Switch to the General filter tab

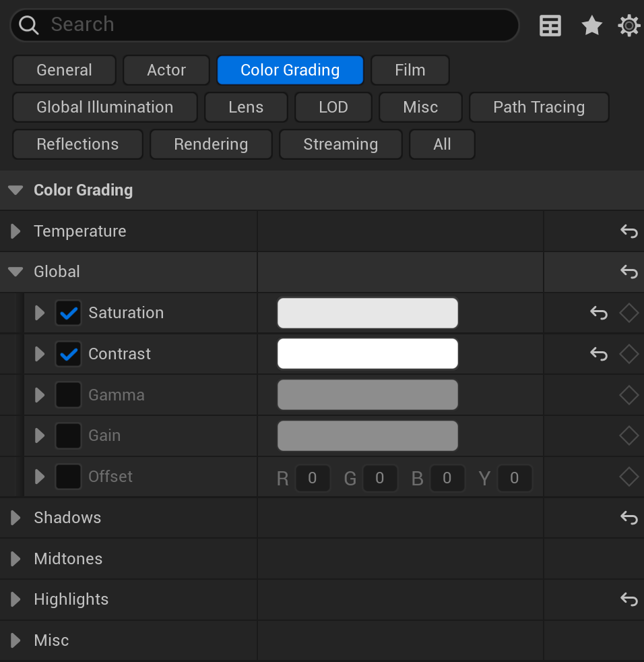[64, 70]
